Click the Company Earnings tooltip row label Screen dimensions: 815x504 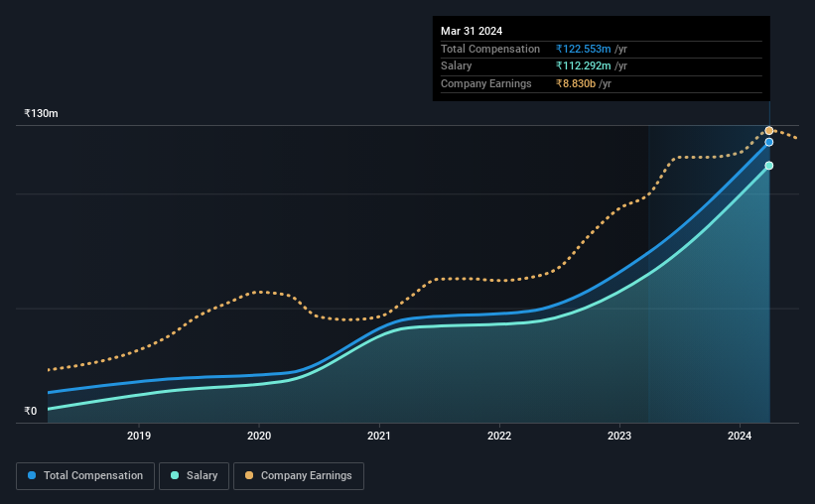(x=486, y=83)
